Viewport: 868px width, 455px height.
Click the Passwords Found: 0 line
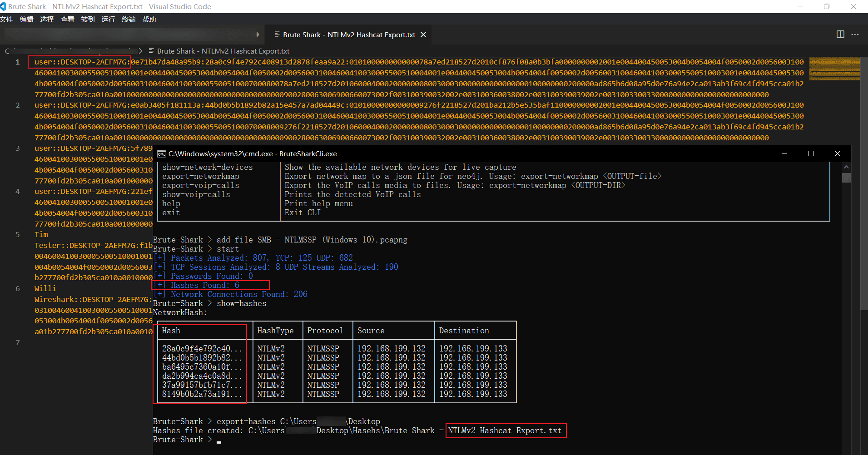pyautogui.click(x=203, y=276)
